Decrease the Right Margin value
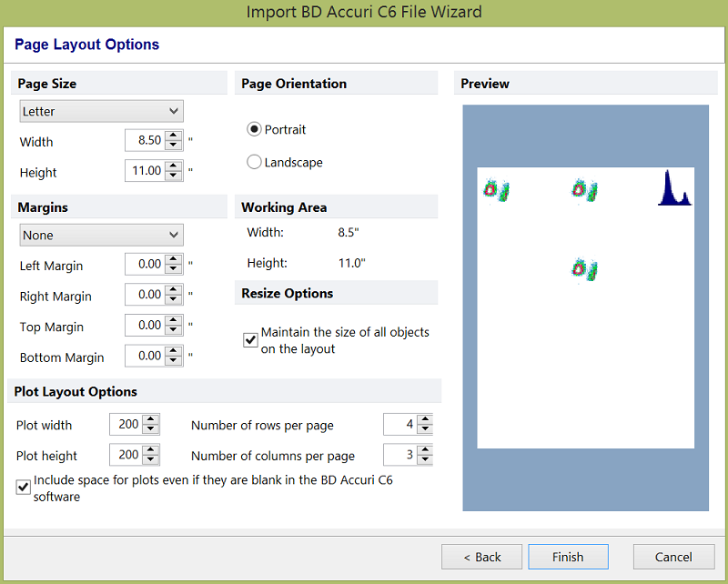 point(174,300)
